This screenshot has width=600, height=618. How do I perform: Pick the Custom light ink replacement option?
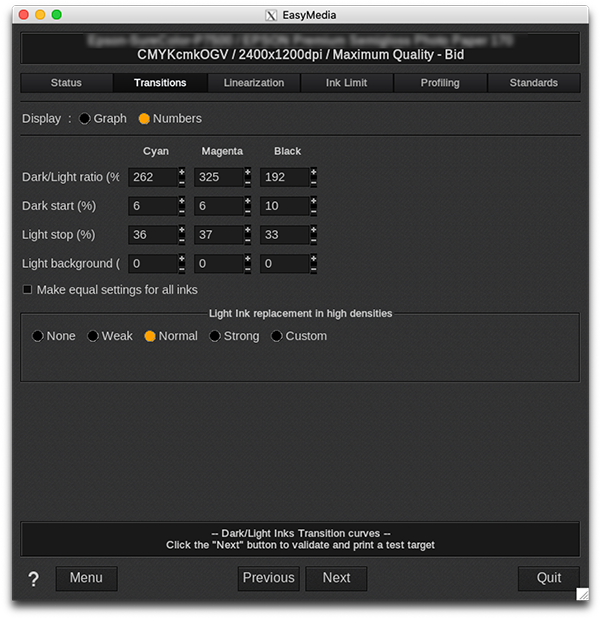277,337
